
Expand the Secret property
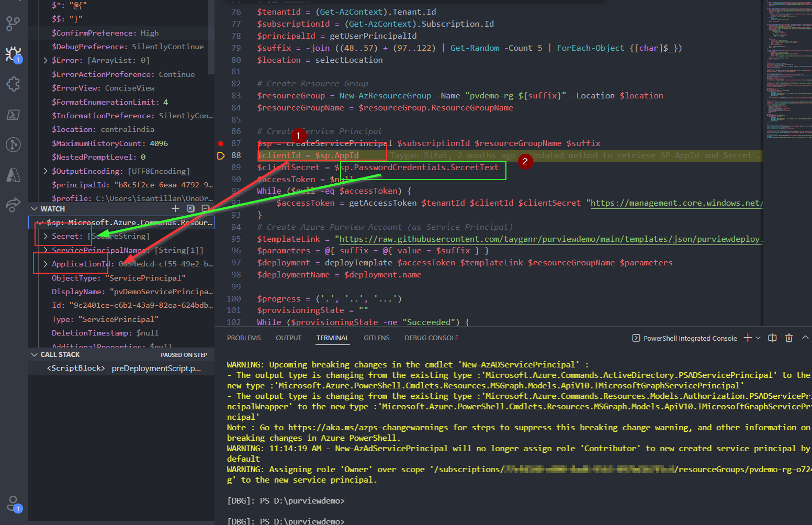coord(46,236)
